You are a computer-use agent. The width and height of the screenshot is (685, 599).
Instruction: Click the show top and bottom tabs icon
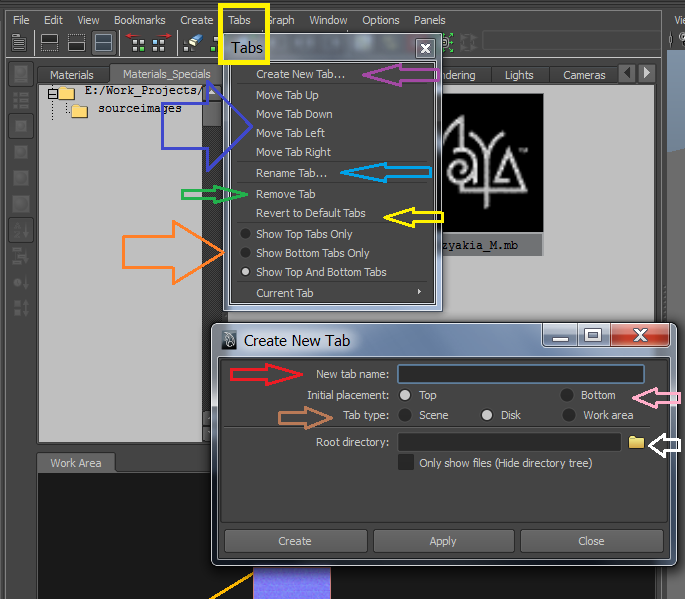(x=104, y=43)
